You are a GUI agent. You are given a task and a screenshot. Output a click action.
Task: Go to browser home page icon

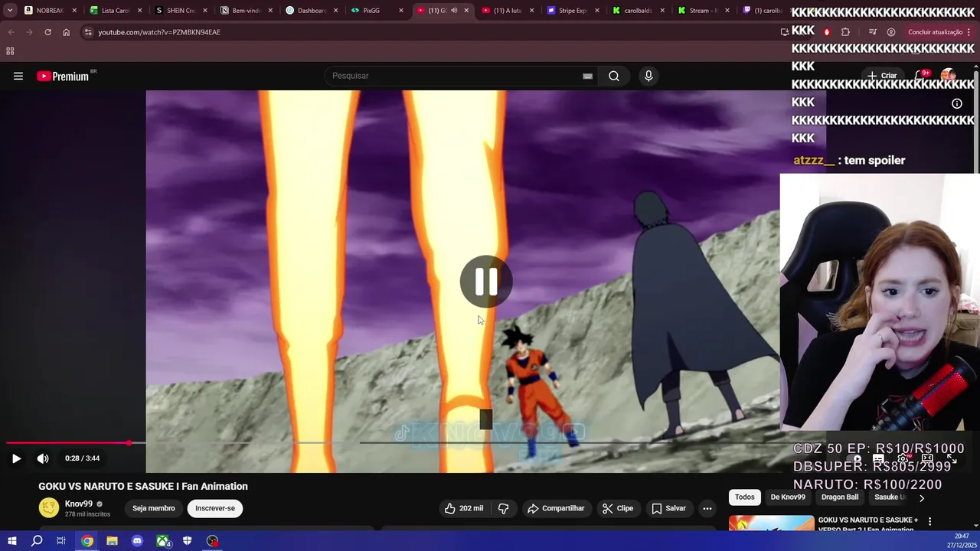[x=66, y=32]
